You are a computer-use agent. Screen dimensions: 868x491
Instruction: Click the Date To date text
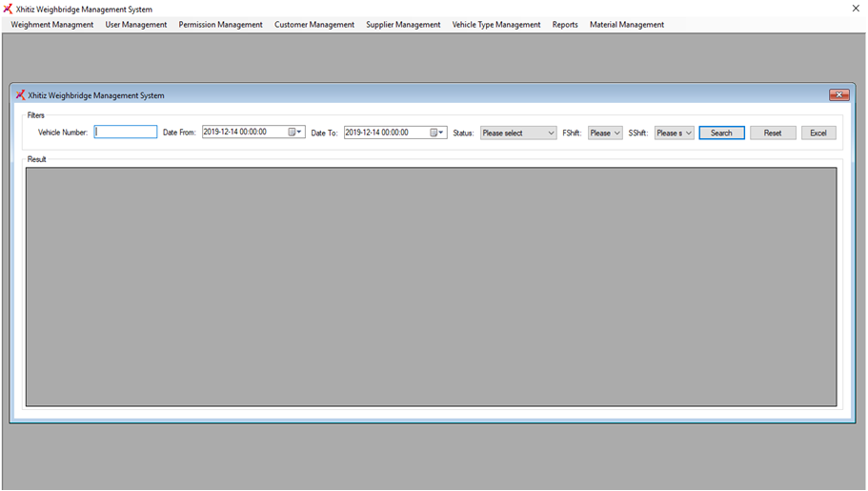tap(377, 133)
